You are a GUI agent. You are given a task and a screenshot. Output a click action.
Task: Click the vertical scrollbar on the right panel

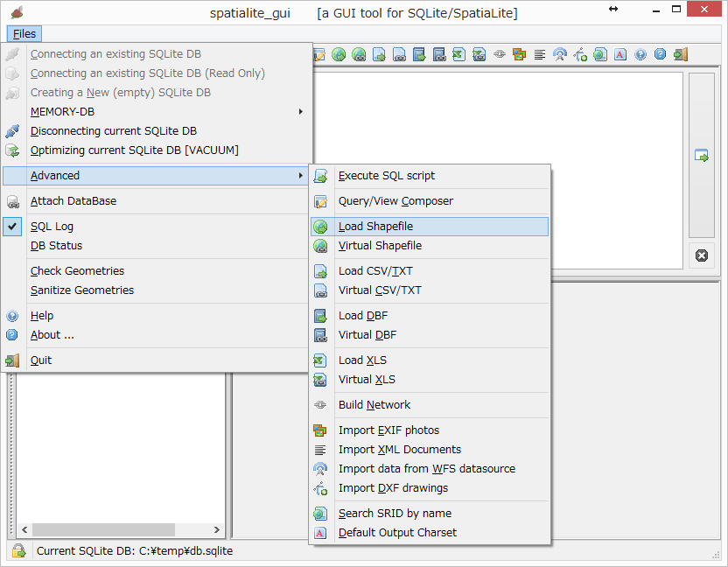coord(701,105)
